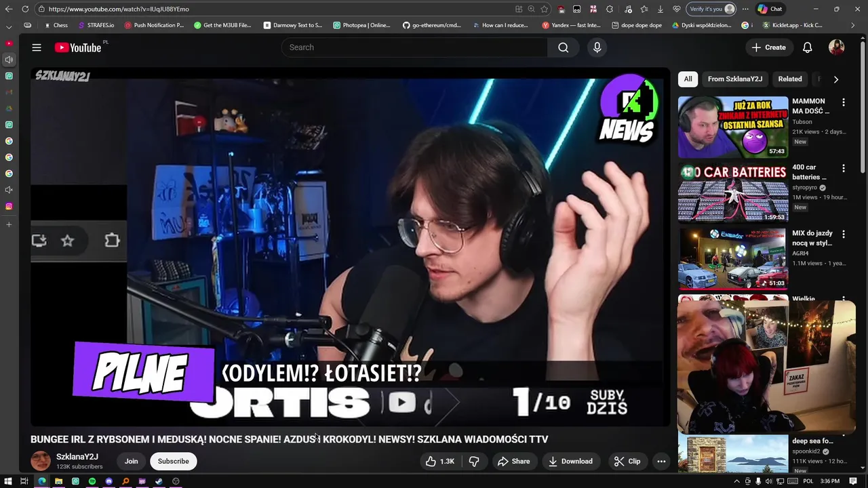Screen dimensions: 868x488
Task: Open the YouTube red vertical tab
Action: pos(9,43)
